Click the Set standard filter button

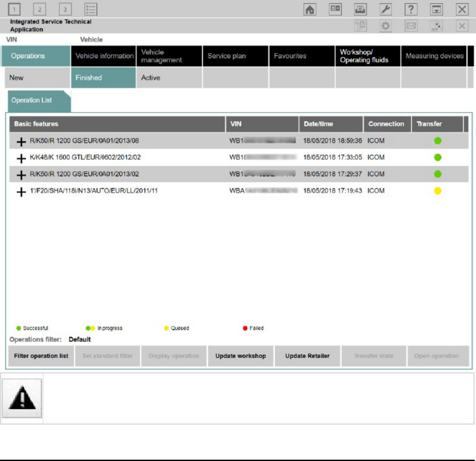click(x=107, y=356)
